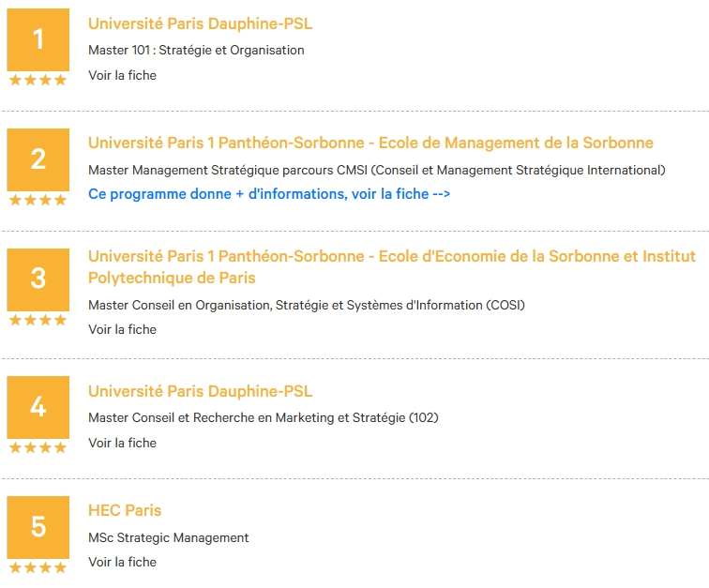The height and width of the screenshot is (588, 709).
Task: Open Ecole de Management de la Sorbonne title
Action: (370, 143)
